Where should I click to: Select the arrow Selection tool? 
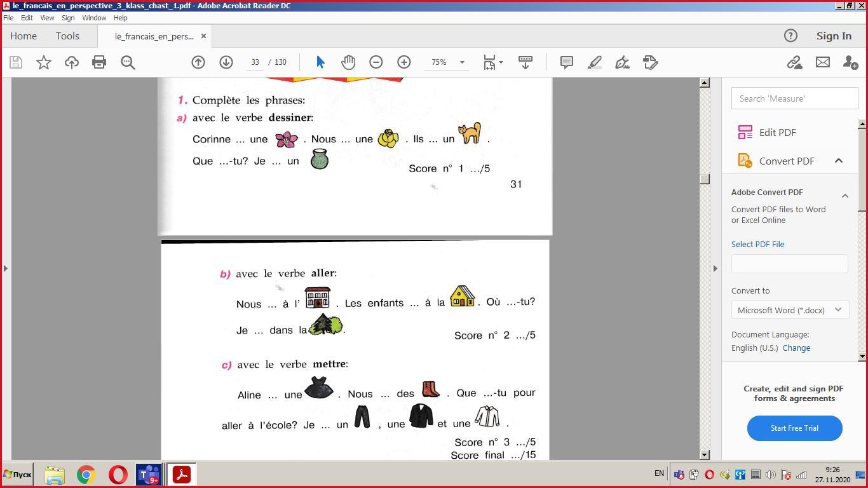coord(320,62)
